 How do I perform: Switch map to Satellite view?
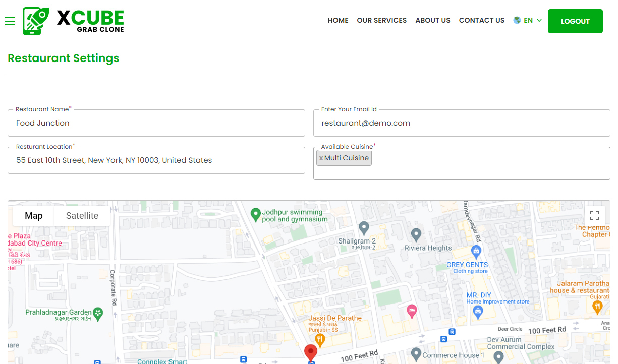pos(82,216)
